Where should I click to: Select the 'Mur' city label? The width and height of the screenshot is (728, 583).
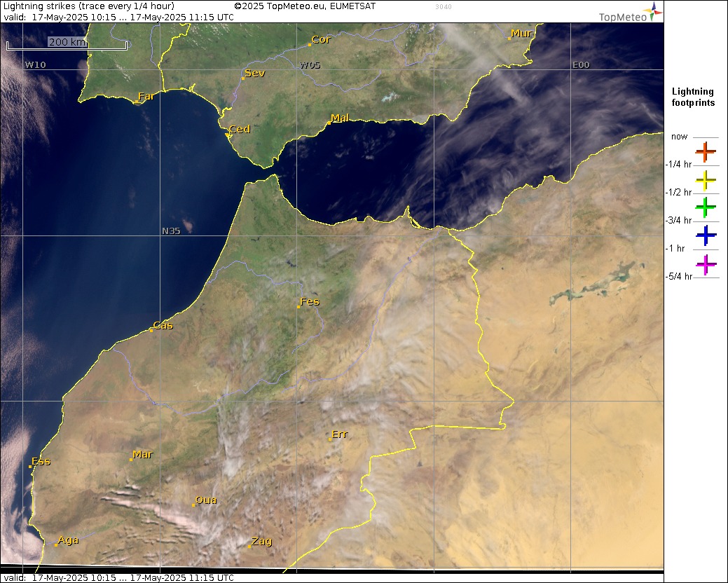(521, 34)
